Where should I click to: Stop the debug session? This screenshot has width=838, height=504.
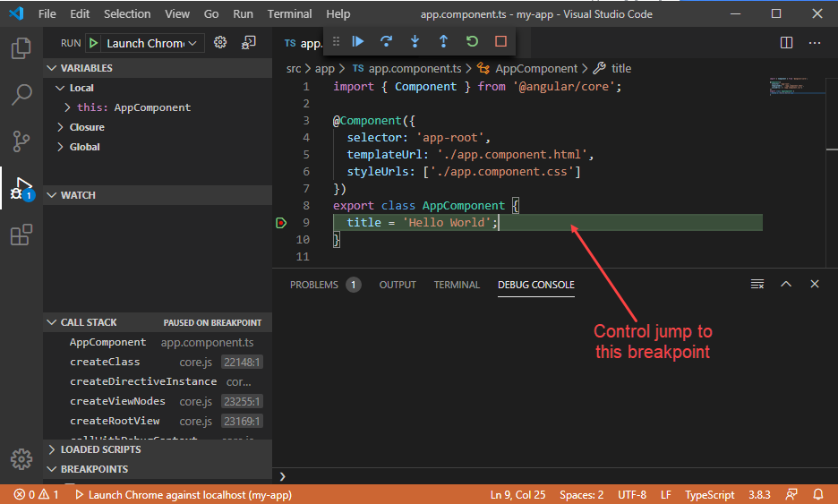pyautogui.click(x=500, y=41)
